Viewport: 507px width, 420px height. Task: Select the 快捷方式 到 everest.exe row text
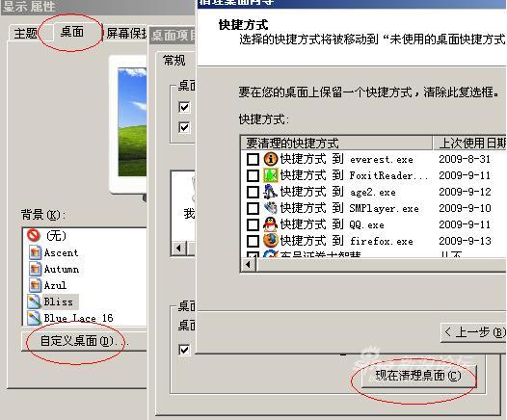coord(347,159)
